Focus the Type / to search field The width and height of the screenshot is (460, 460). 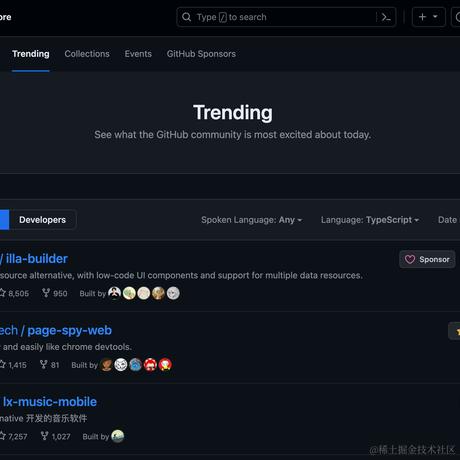(286, 17)
